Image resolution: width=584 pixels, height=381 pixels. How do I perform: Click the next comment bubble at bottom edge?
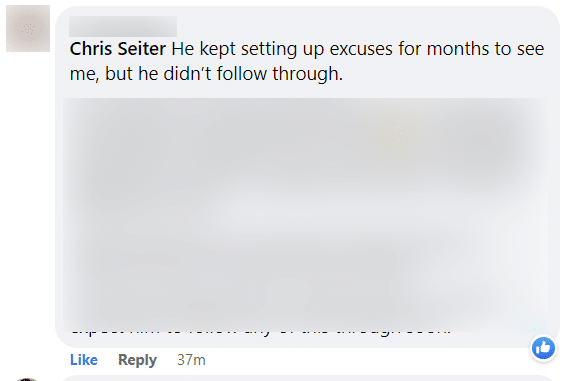pos(309,378)
